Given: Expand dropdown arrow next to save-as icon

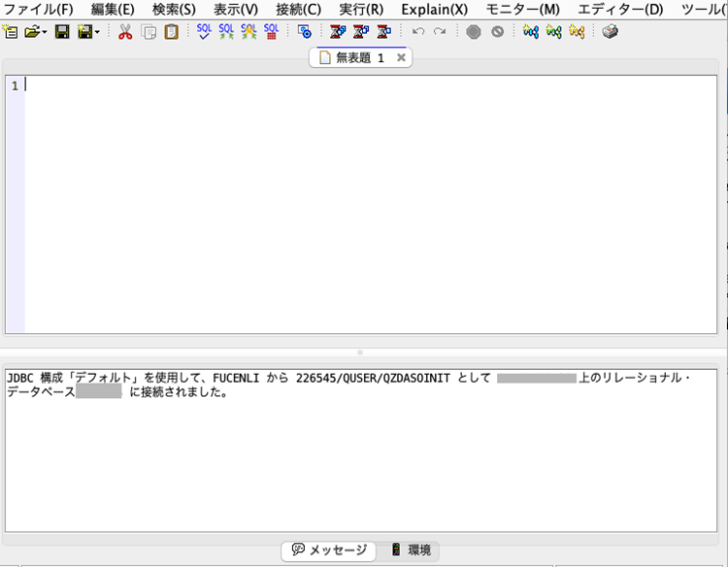Looking at the screenshot, I should [97, 33].
